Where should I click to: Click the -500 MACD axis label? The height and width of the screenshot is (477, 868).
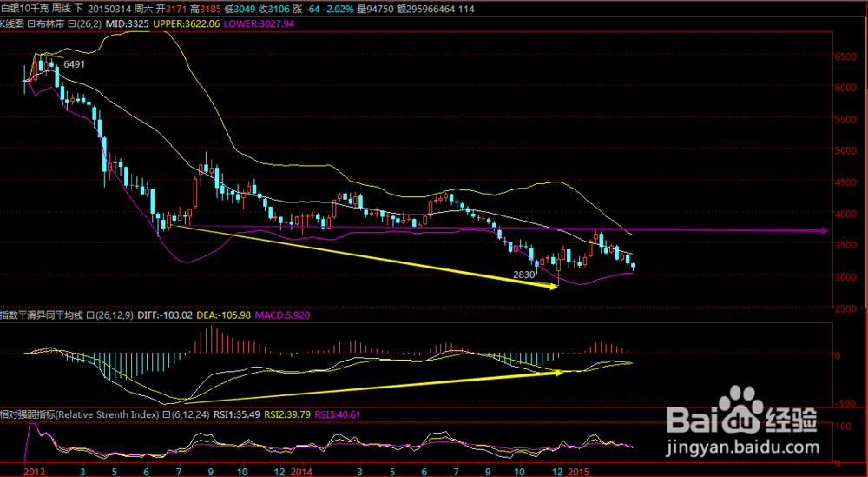[845, 404]
